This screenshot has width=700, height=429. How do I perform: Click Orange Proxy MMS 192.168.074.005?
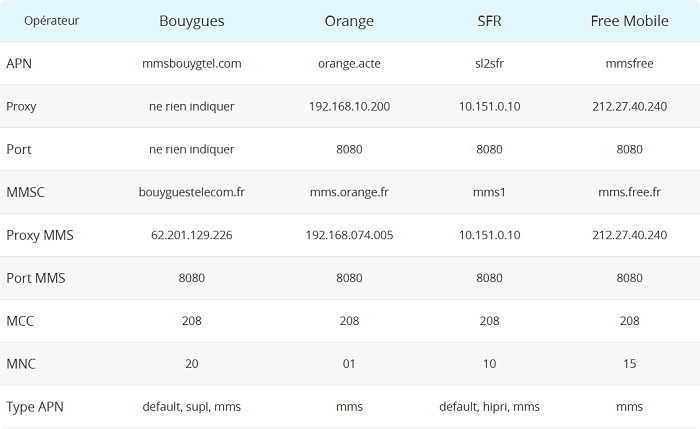(x=349, y=235)
